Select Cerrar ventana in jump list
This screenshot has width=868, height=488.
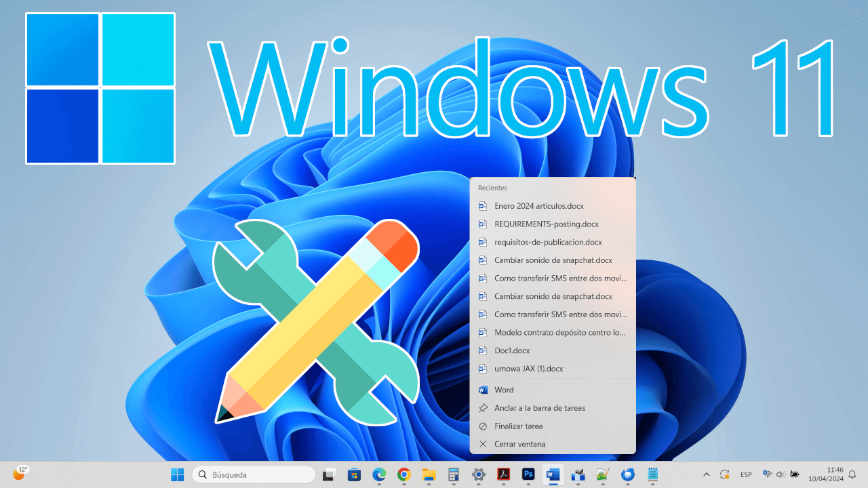pyautogui.click(x=553, y=444)
